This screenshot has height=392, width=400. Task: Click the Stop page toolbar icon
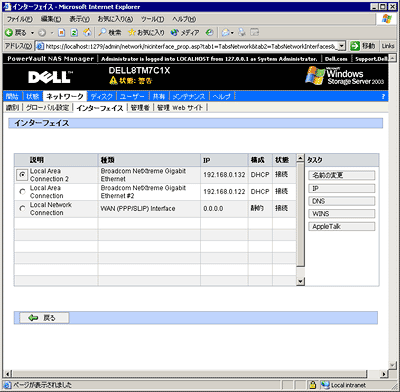pyautogui.click(x=62, y=32)
